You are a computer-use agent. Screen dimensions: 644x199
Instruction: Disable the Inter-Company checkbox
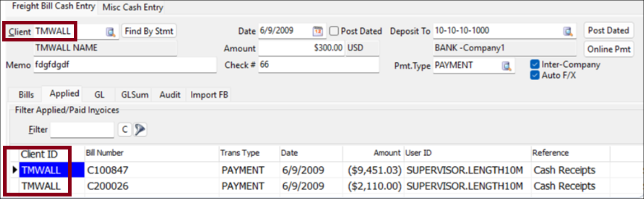point(535,65)
